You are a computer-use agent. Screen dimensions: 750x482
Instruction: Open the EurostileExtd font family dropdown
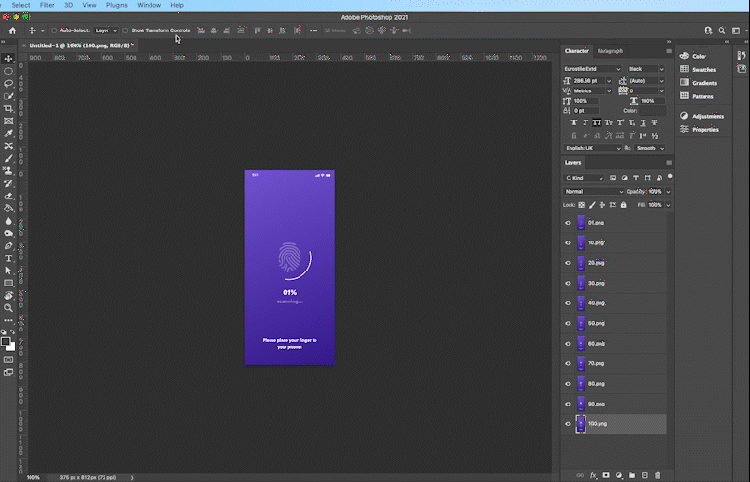[x=592, y=69]
